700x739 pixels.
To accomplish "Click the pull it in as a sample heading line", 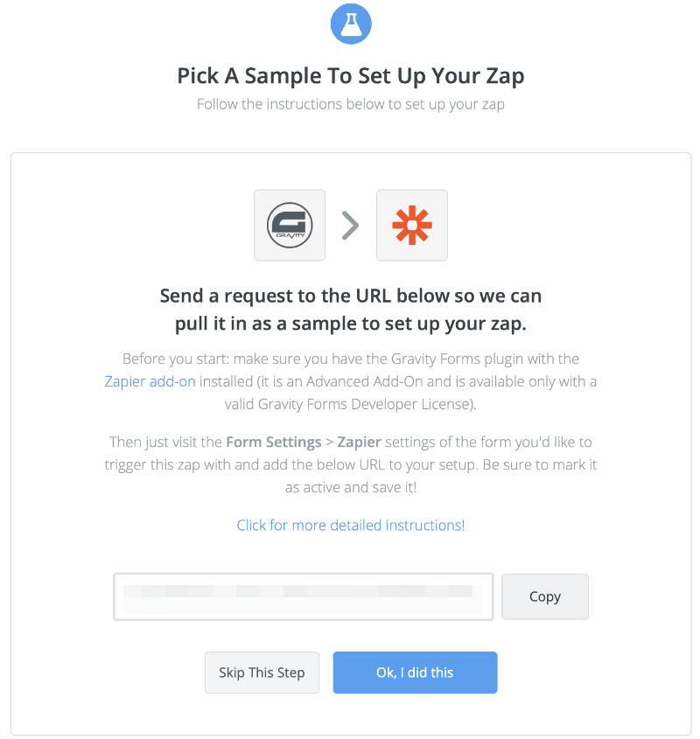I will coord(351,324).
